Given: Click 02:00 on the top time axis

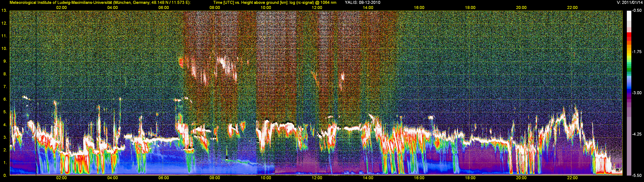Looking at the screenshot, I should point(61,7).
